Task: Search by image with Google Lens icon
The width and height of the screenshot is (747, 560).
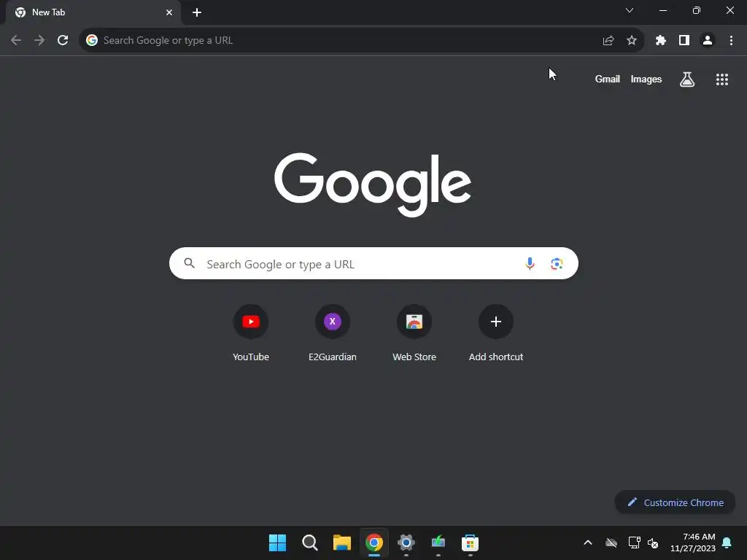Action: tap(557, 264)
